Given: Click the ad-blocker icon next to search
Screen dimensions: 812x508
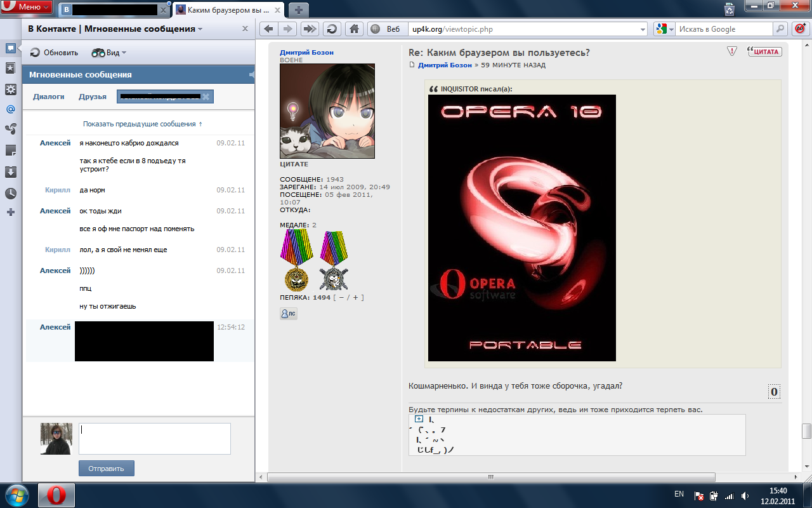Looking at the screenshot, I should (x=799, y=29).
